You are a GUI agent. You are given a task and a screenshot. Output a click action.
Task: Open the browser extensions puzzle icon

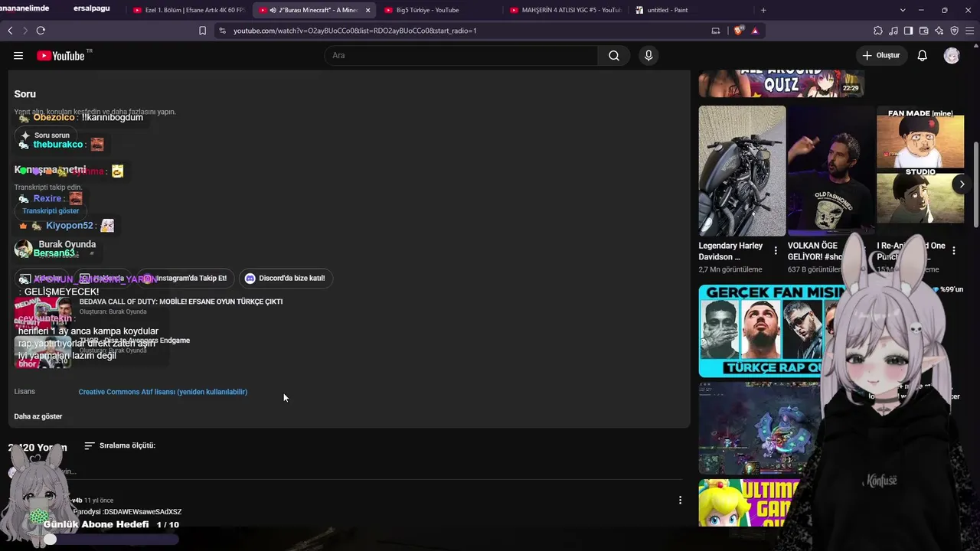pos(878,31)
